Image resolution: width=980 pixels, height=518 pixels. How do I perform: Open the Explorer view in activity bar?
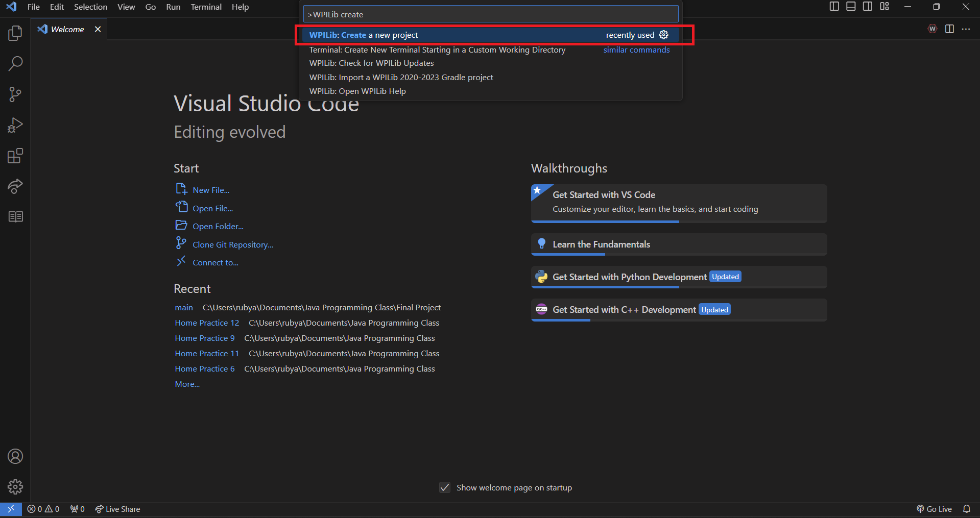click(x=15, y=33)
